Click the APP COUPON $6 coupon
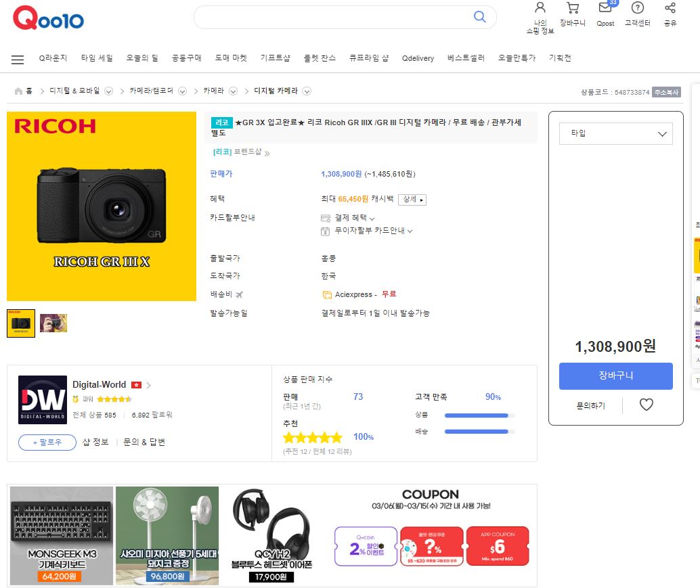 click(x=498, y=546)
